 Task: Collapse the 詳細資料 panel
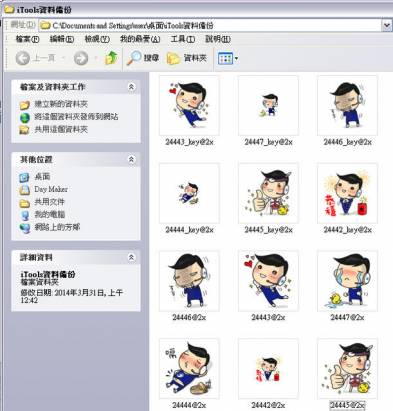point(131,257)
